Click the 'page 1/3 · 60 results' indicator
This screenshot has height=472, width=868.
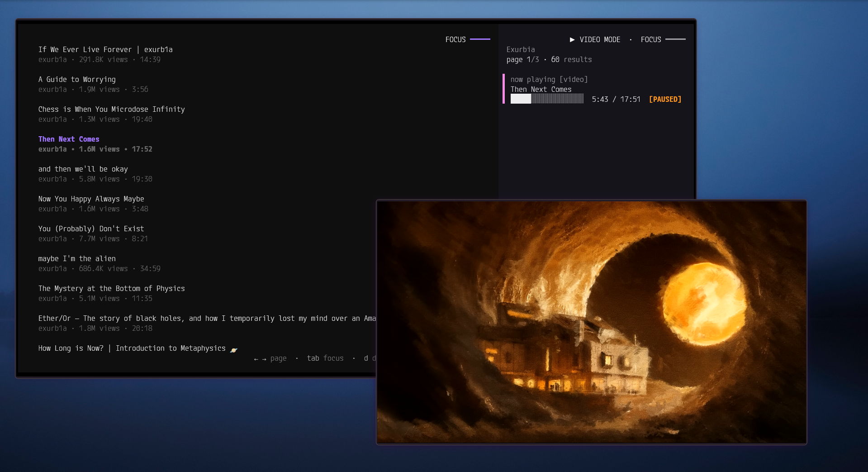coord(549,60)
